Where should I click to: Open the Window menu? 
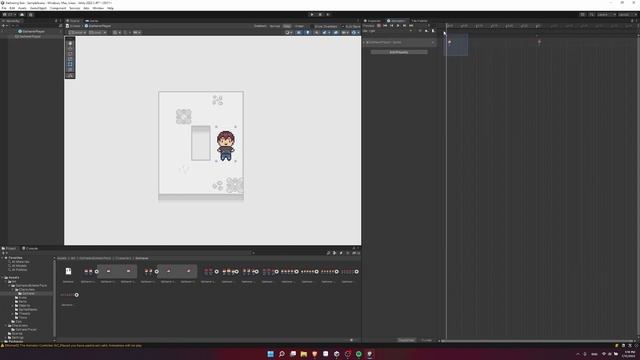(x=98, y=8)
